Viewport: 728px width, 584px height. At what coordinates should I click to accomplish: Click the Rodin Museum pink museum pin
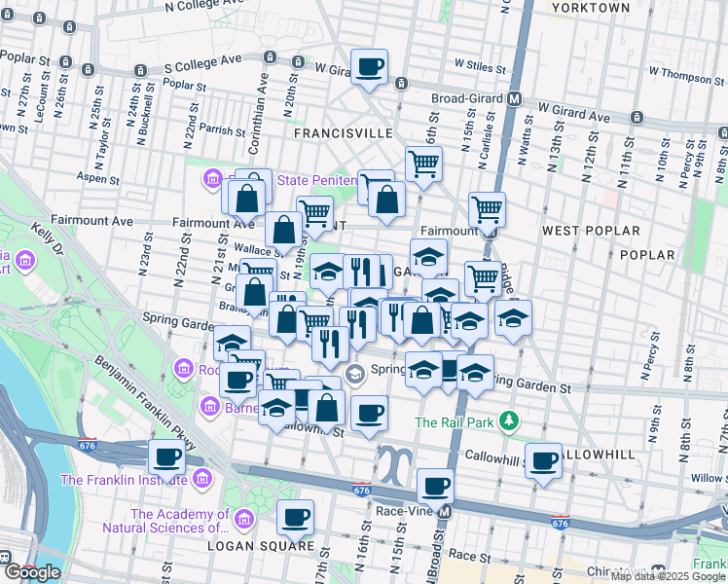(x=183, y=369)
